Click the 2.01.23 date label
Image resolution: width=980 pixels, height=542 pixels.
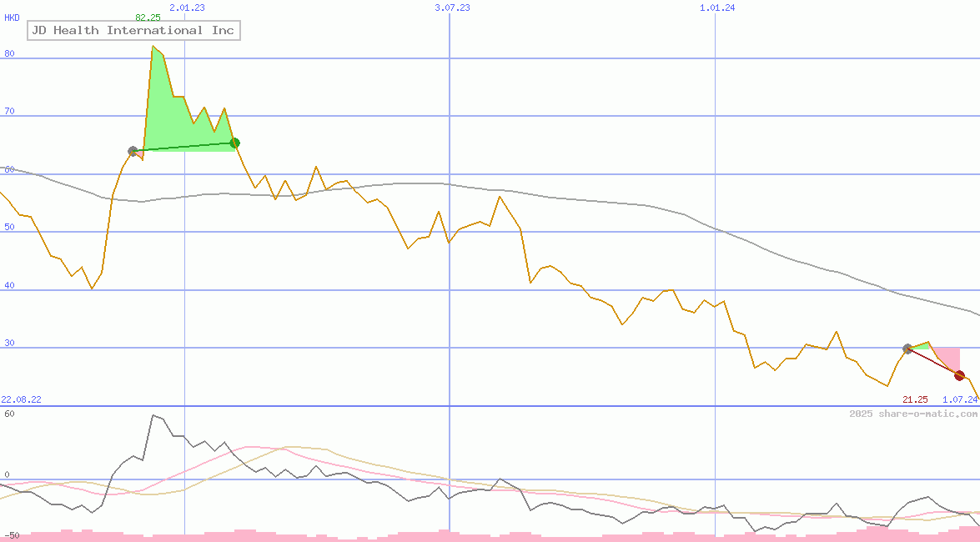click(x=187, y=8)
